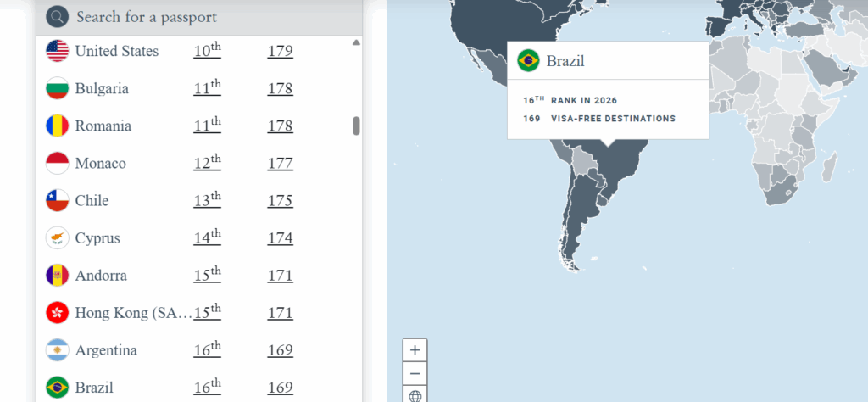Click Cyprus's 14th rank
Screen dimensions: 868x402
[207, 237]
